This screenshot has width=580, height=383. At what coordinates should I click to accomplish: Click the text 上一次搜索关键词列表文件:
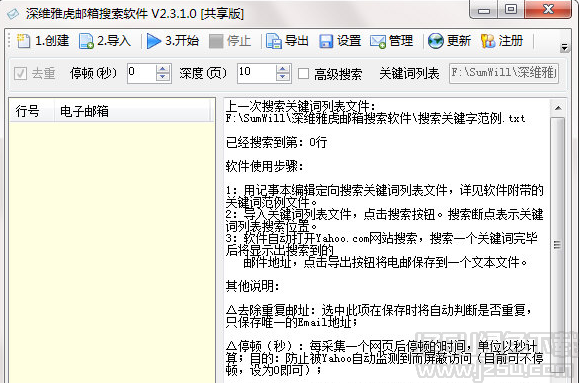tap(300, 106)
